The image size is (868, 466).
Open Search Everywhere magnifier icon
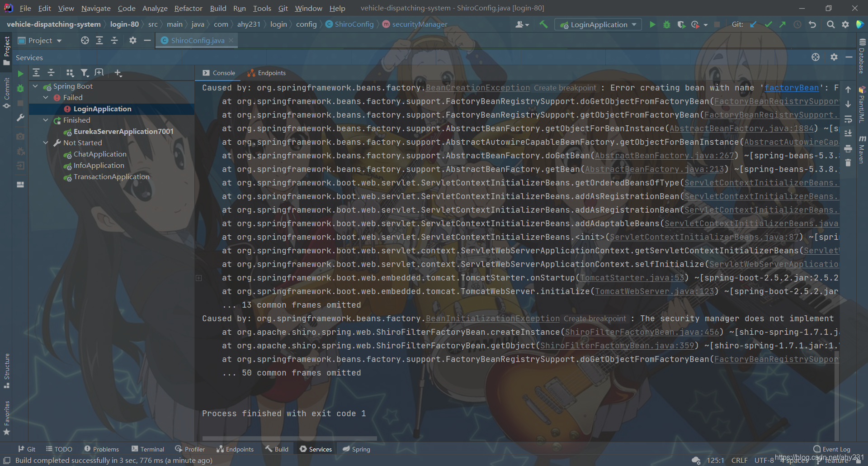830,24
